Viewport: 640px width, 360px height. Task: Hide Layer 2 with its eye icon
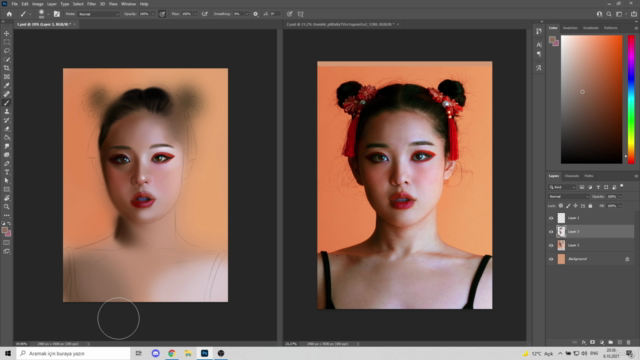click(x=551, y=245)
